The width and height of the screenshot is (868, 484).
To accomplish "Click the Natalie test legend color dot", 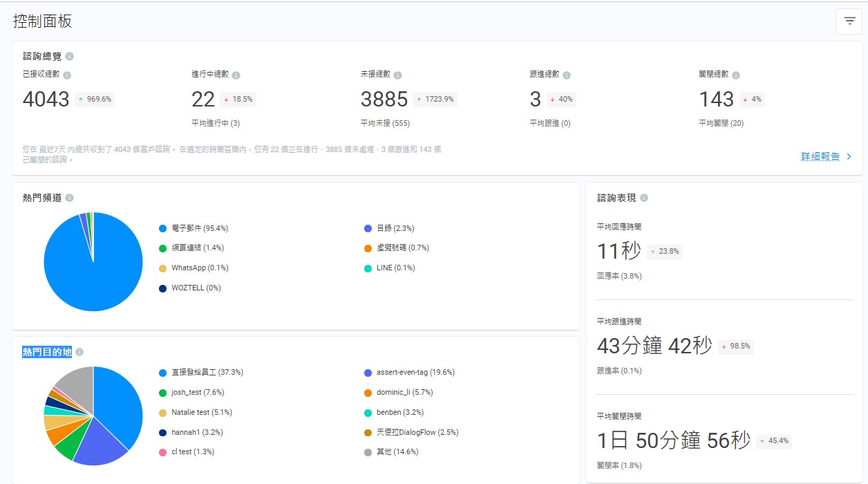I will [x=163, y=413].
